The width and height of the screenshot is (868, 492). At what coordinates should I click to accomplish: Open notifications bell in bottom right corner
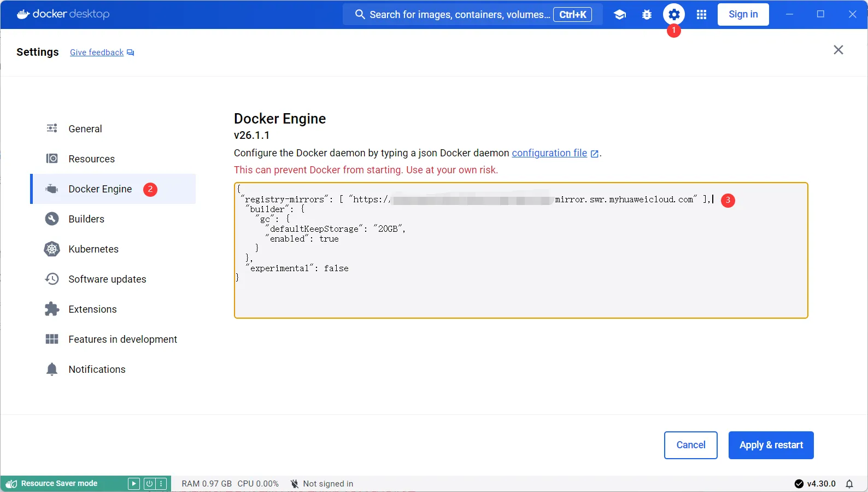[x=849, y=484]
